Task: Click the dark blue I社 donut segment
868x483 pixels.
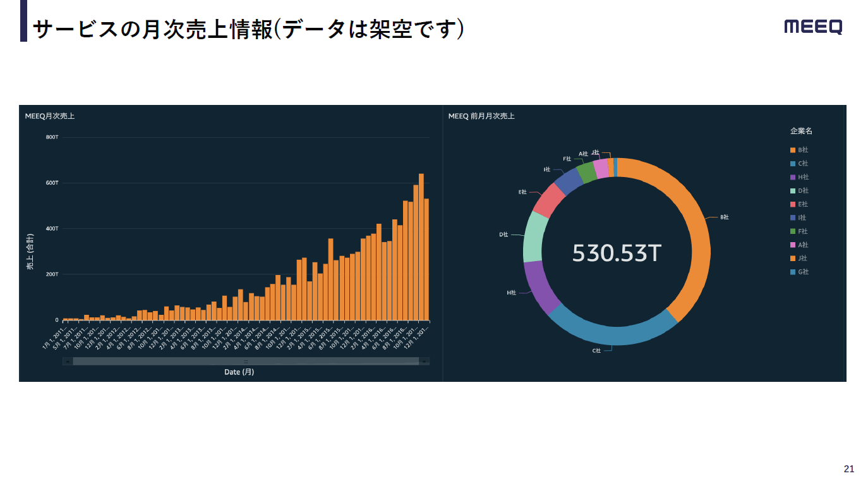Action: click(x=568, y=180)
